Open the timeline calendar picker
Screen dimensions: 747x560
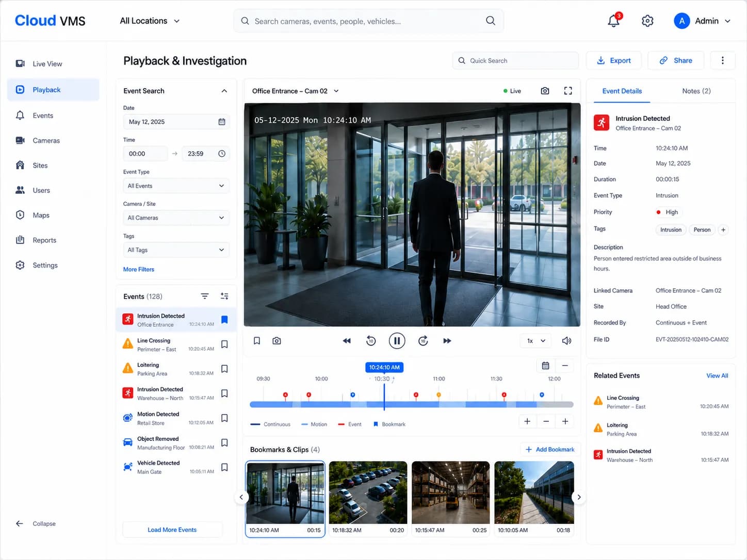(545, 366)
